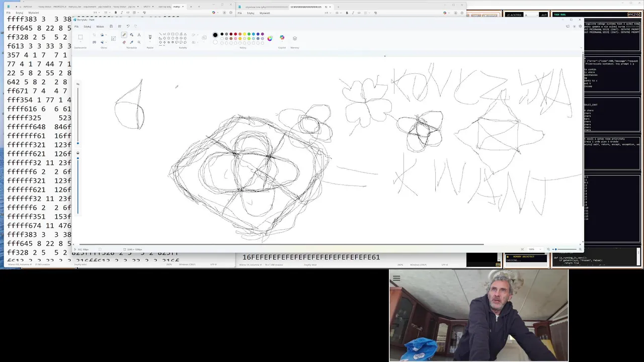
Task: Open the Plik menu in Paint
Action: (76, 26)
